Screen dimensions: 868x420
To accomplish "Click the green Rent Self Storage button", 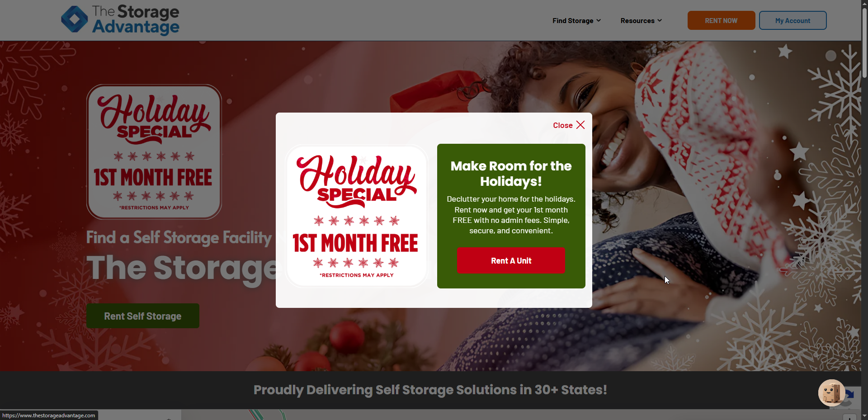I will (x=143, y=316).
